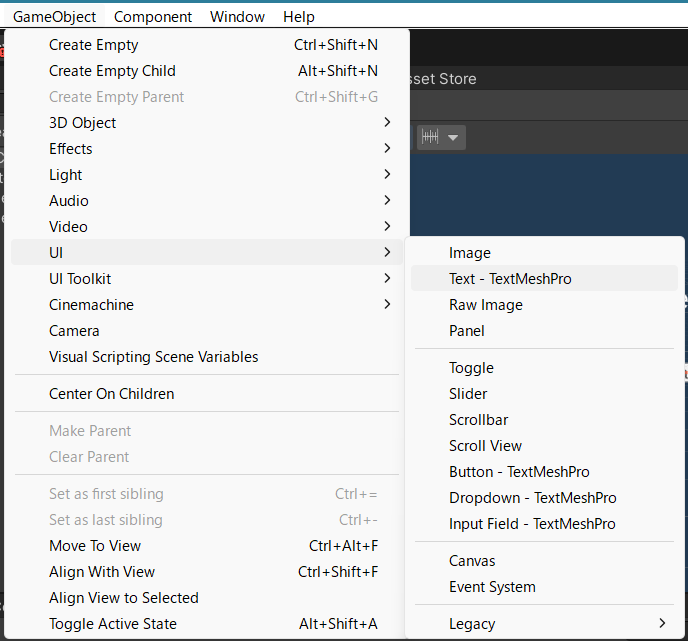Create a Slider UI element
Viewport: 688px width, 641px height.
pyautogui.click(x=468, y=394)
